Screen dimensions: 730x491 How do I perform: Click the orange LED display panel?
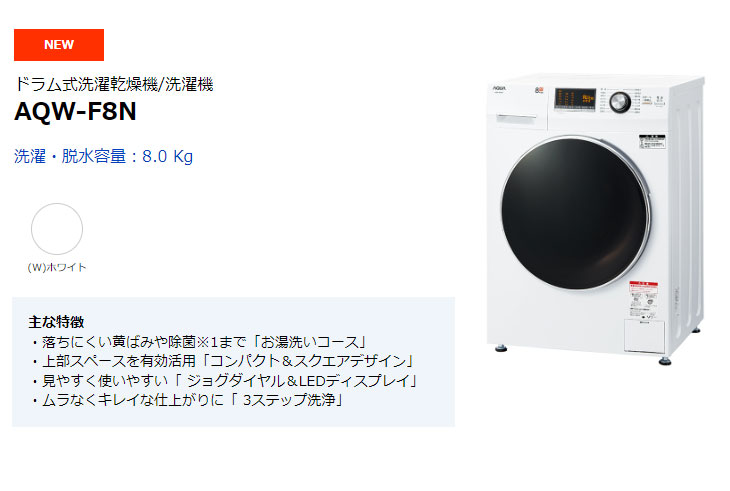575,99
